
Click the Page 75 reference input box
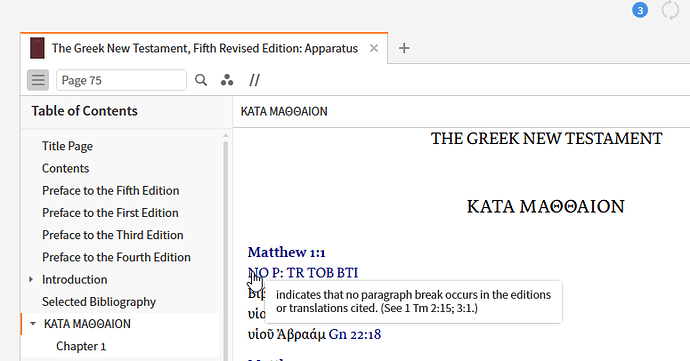121,80
